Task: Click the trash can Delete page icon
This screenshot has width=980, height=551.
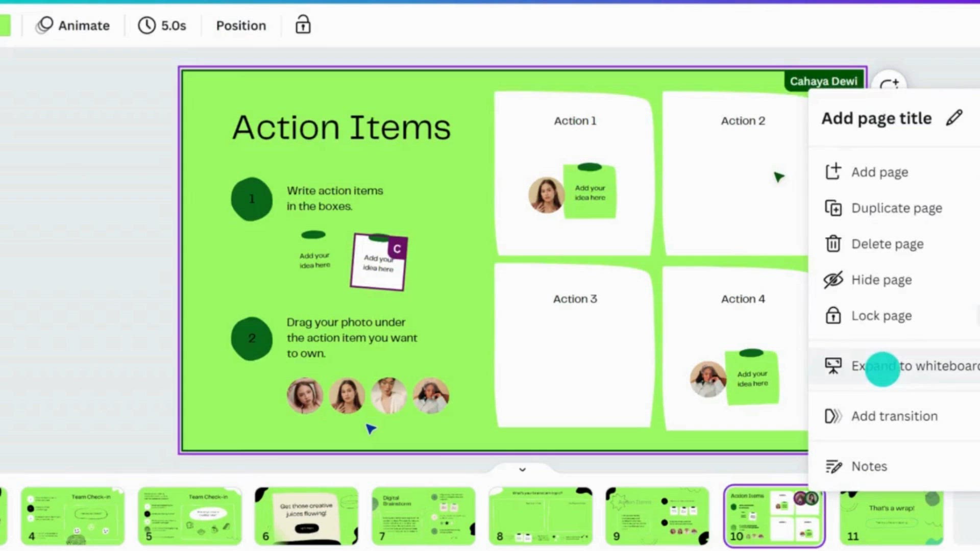Action: tap(833, 243)
